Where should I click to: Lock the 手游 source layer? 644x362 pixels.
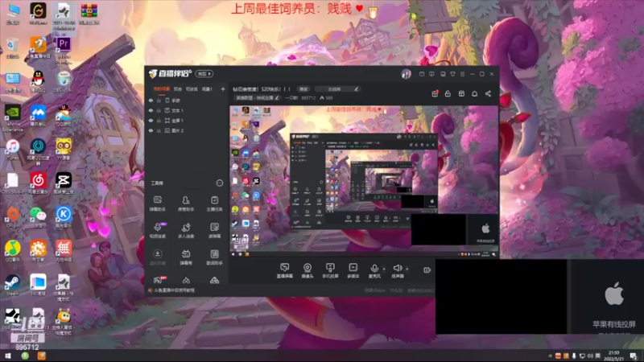[159, 100]
